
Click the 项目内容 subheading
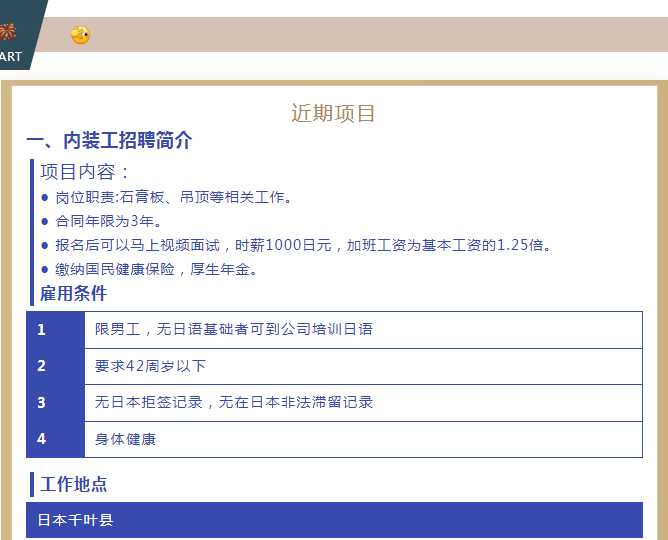pos(85,172)
